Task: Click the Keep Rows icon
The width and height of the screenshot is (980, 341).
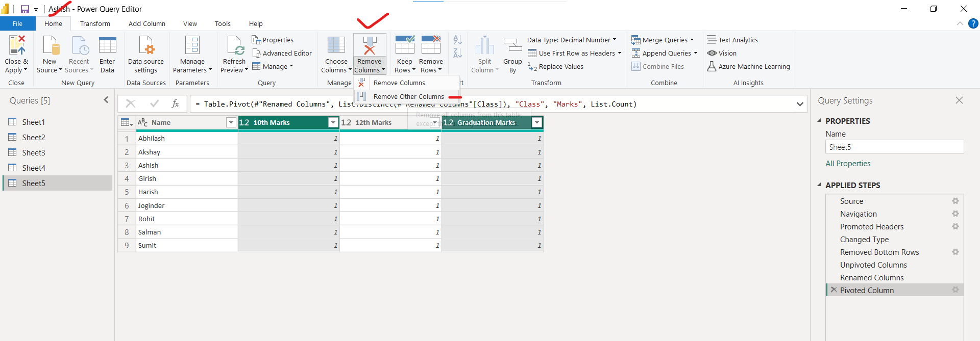Action: (404, 45)
